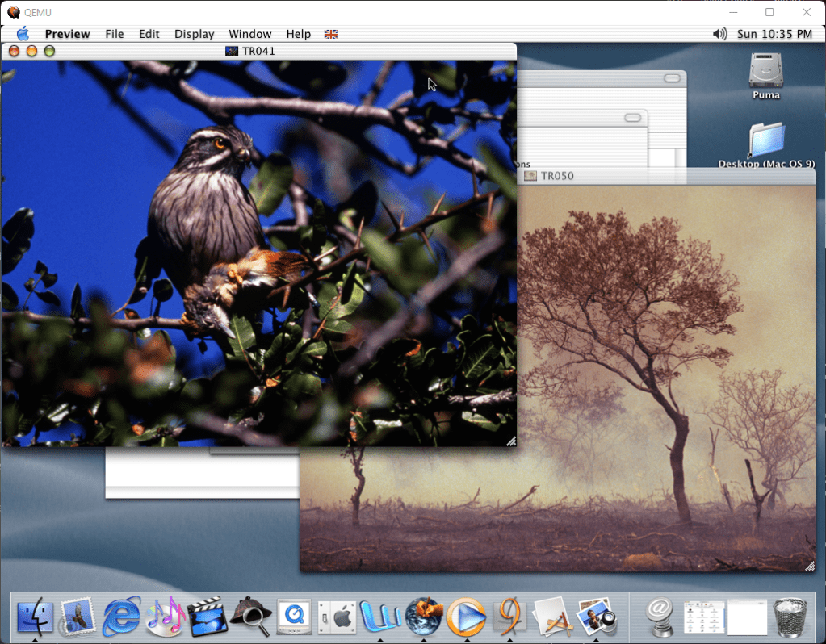The height and width of the screenshot is (644, 826).
Task: Launch iMovie clapperboard icon
Action: tap(208, 617)
